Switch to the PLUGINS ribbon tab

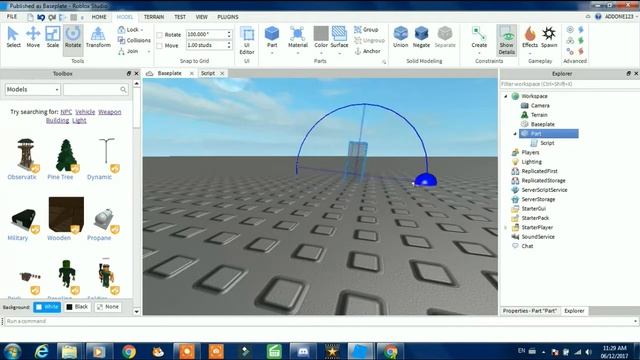click(x=228, y=17)
